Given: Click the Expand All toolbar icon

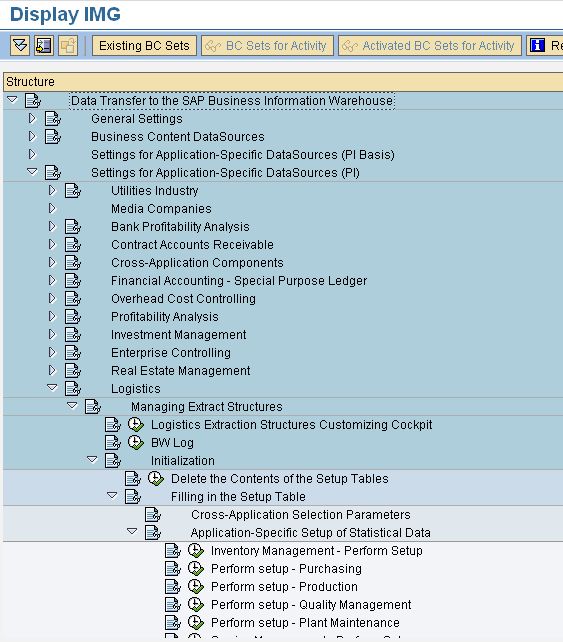Looking at the screenshot, I should click(20, 45).
